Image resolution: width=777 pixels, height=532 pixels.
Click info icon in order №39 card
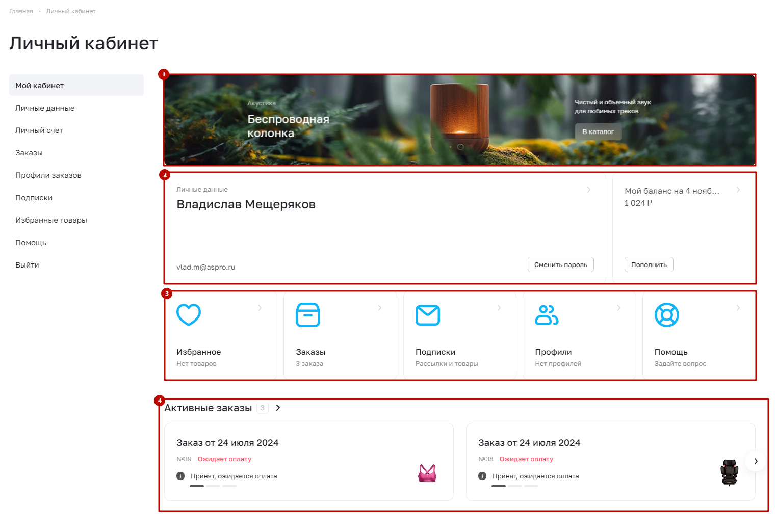180,476
